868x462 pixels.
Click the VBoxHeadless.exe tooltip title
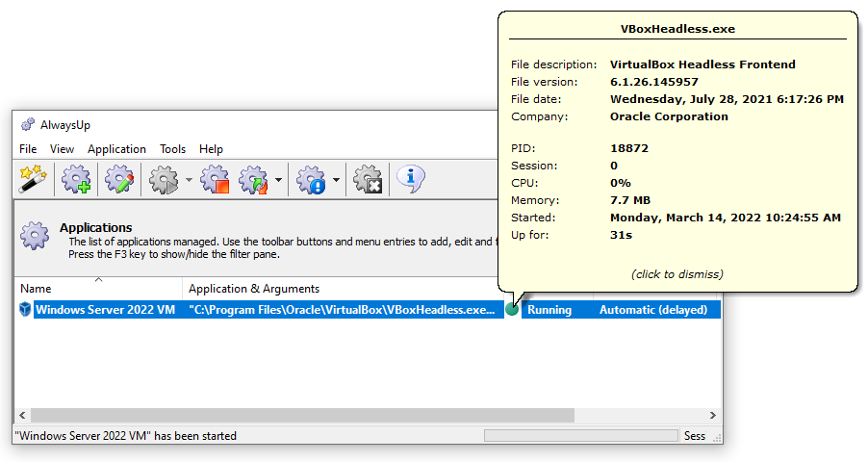click(677, 29)
